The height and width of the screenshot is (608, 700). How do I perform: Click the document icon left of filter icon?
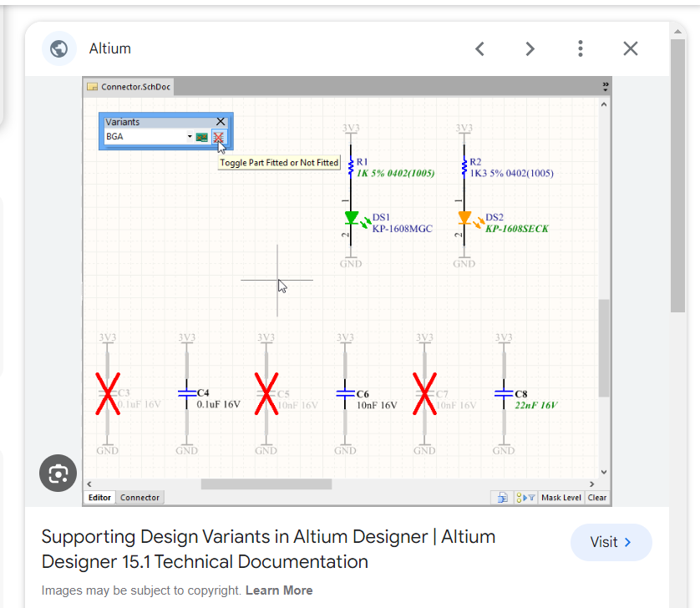(x=502, y=497)
